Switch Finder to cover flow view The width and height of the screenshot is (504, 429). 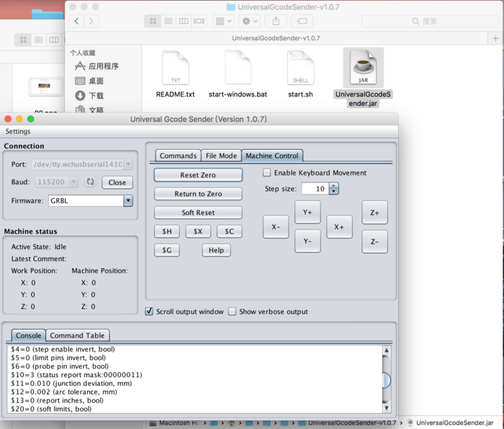pyautogui.click(x=199, y=21)
